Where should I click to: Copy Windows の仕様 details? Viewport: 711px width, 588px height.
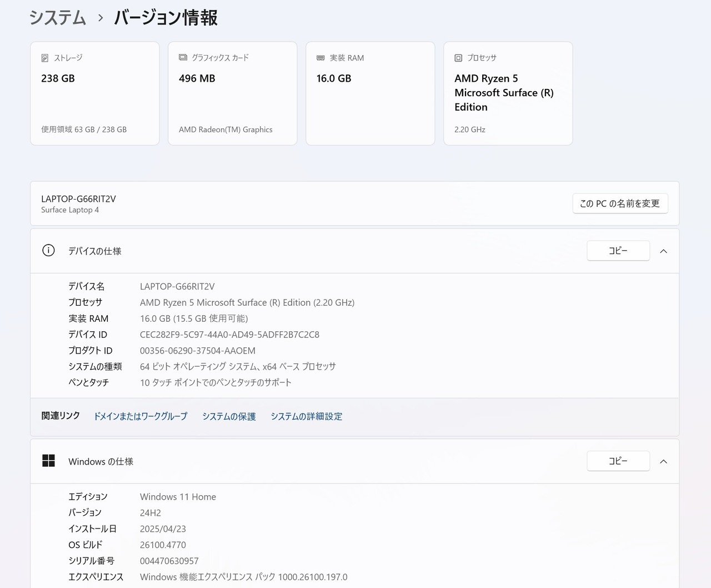point(618,461)
